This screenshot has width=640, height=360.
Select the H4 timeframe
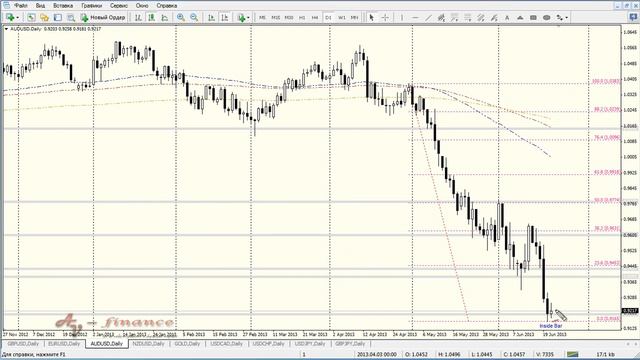(315, 18)
